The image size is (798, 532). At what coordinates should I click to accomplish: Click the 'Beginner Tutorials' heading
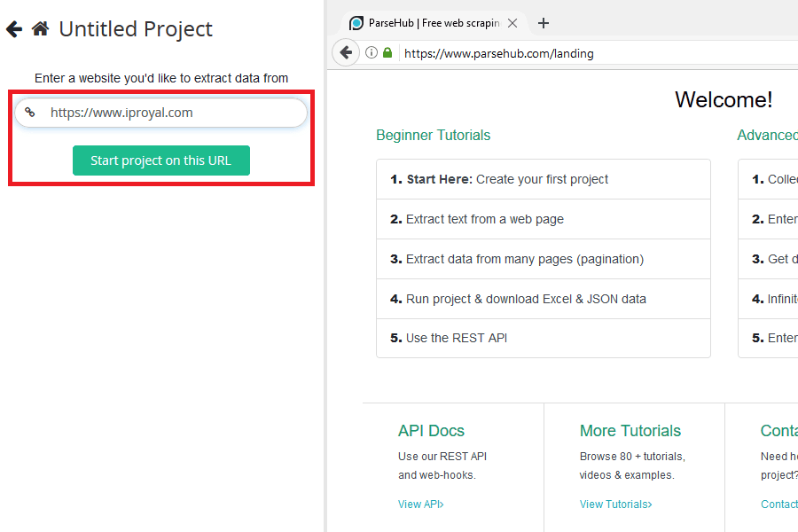click(433, 135)
